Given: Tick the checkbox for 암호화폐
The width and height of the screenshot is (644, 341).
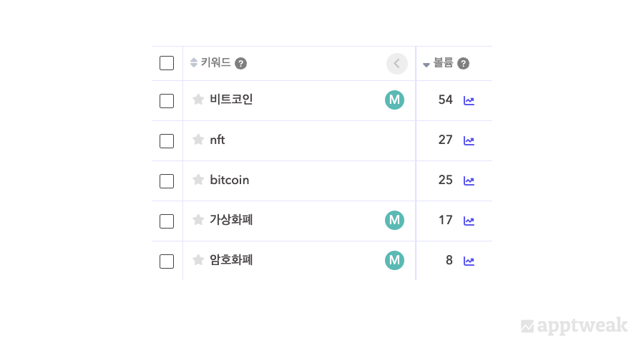Looking at the screenshot, I should coord(167,261).
